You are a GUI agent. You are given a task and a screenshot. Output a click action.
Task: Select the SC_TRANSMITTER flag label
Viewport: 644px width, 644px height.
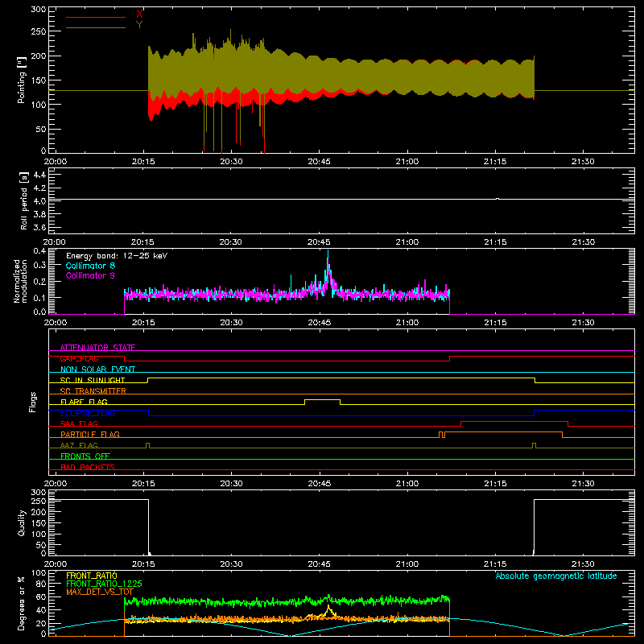pos(93,391)
